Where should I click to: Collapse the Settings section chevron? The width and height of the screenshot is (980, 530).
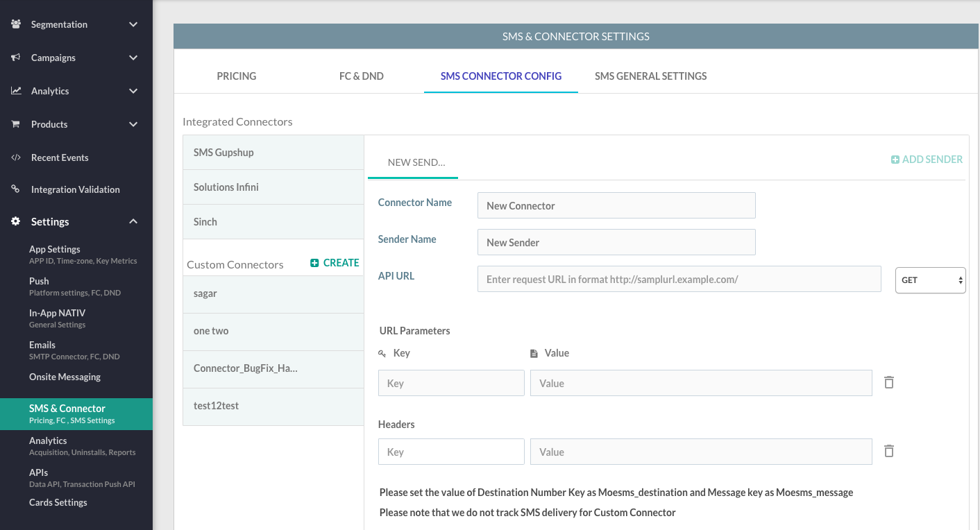pos(133,221)
